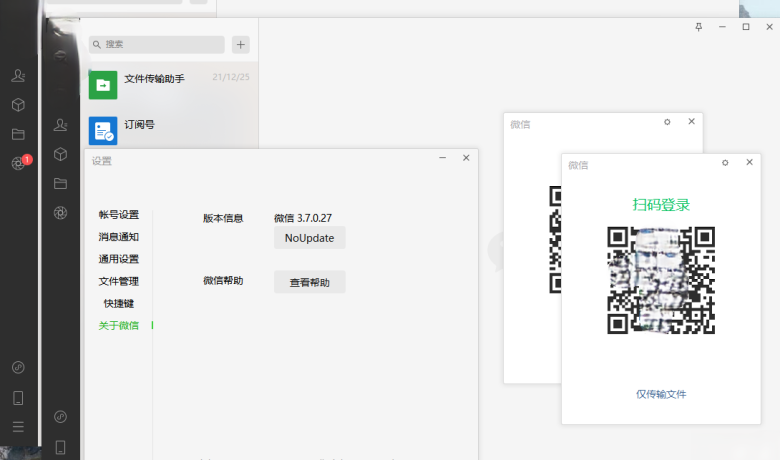Click the login QR code image
This screenshot has width=780, height=460.
point(661,280)
